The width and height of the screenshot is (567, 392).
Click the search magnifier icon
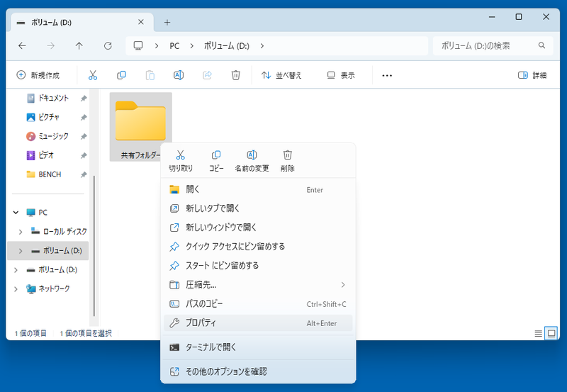tap(541, 45)
